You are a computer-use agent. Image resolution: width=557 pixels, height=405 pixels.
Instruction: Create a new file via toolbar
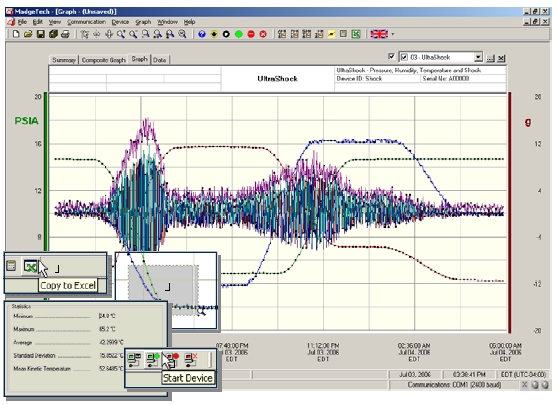click(16, 34)
